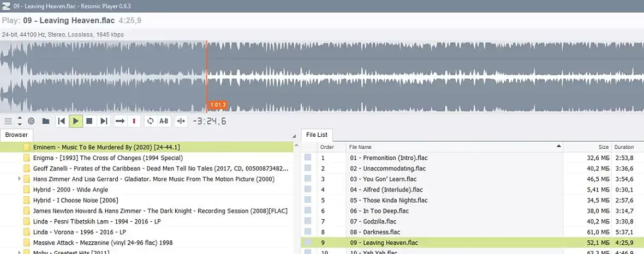Click the folder icon beside Hans Zimmer And Lisa Gerrard
The image size is (644, 254).
coord(27,179)
